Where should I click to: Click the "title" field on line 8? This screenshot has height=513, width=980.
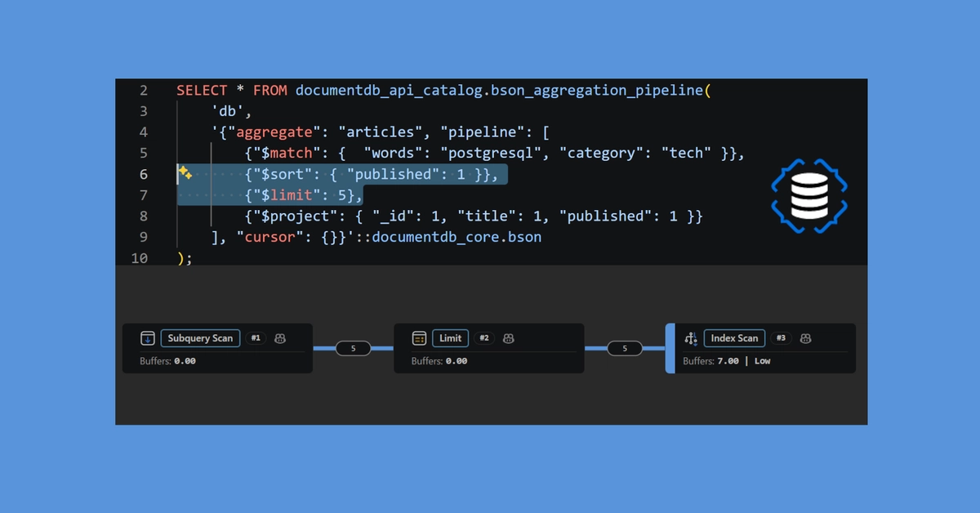(x=488, y=216)
